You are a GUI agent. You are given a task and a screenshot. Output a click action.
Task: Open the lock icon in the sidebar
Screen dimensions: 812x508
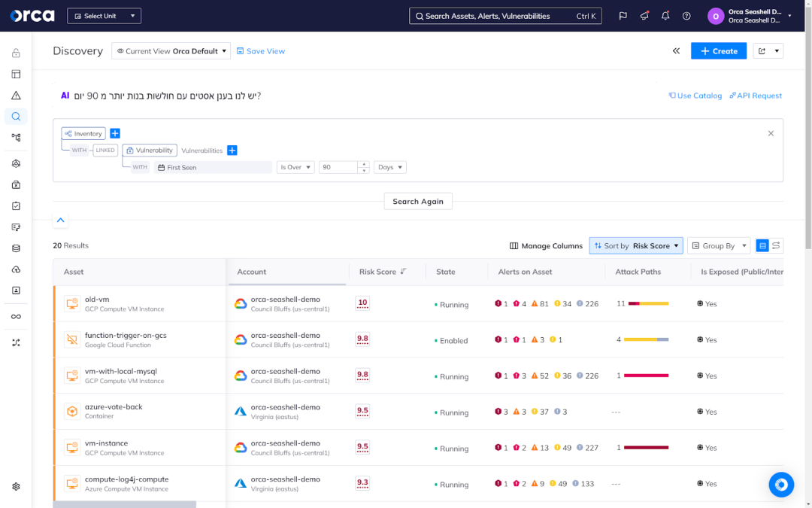(16, 53)
